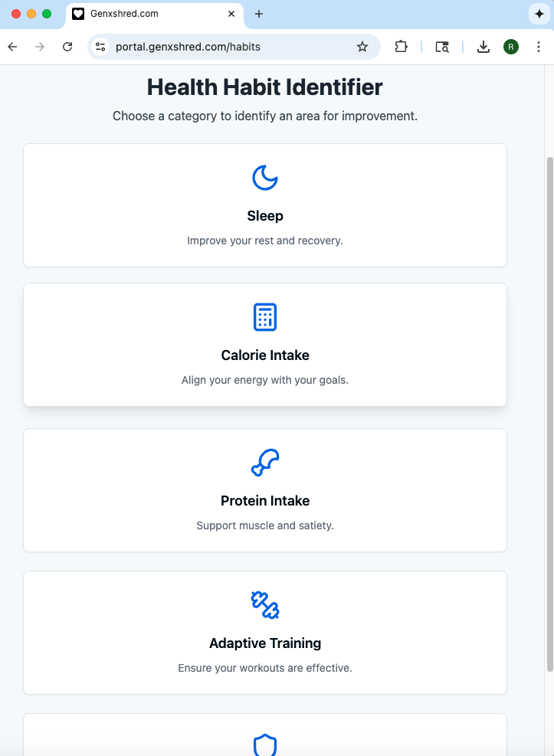
Task: Click the Adaptive Training dumbbell icon
Action: 265,605
